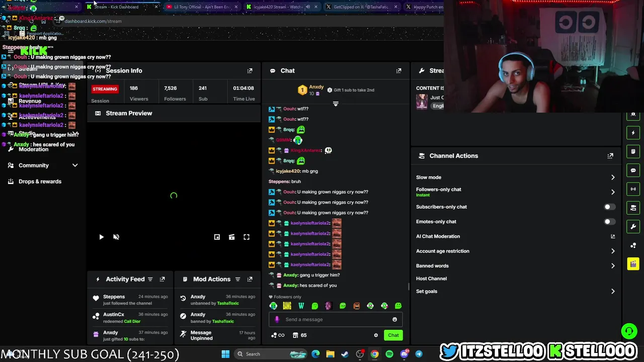Open TashaToxic link in unbanned entry

coord(228,303)
